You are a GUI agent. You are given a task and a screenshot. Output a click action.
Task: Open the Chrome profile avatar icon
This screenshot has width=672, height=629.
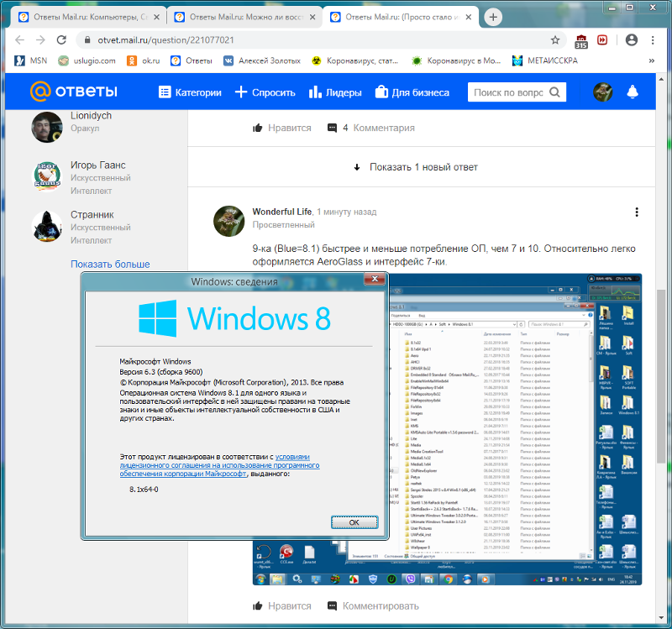point(632,39)
